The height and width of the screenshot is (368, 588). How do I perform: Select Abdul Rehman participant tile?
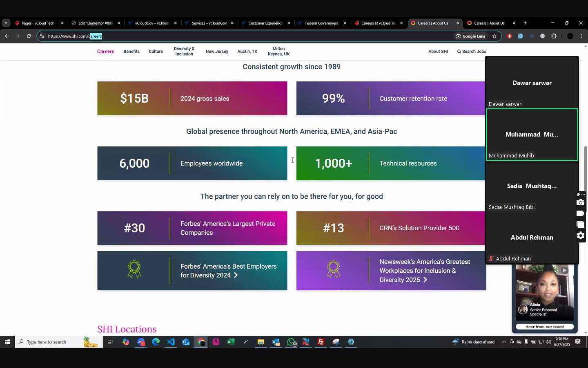pyautogui.click(x=532, y=238)
